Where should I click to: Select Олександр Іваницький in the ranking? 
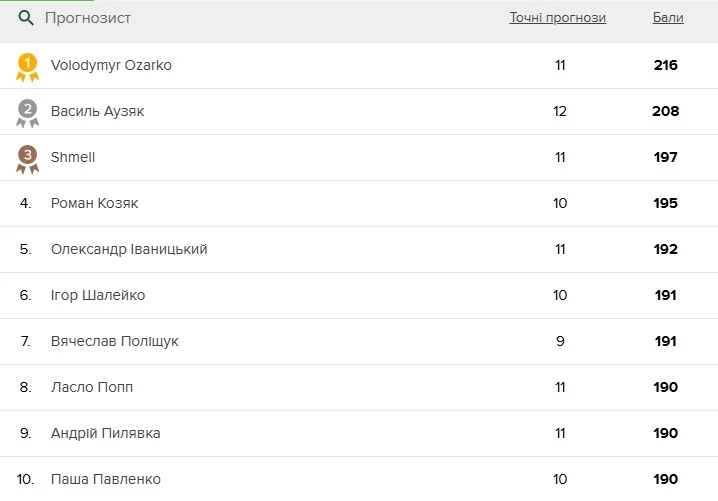pos(129,249)
